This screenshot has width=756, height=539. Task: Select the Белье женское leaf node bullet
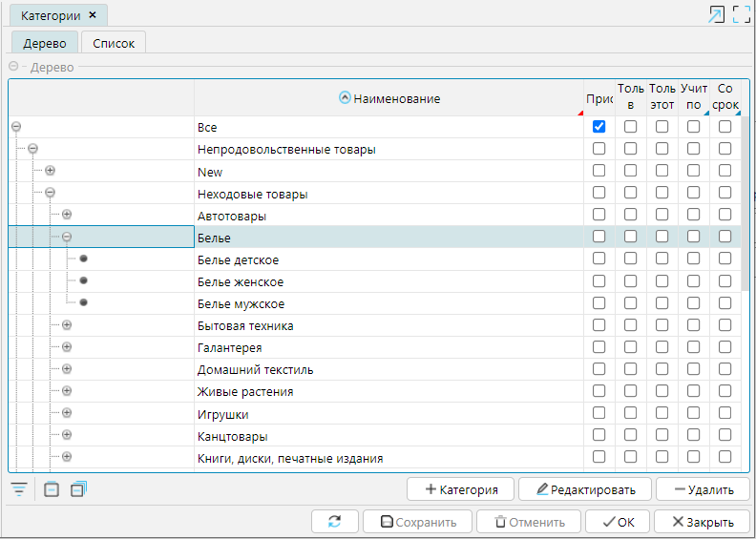click(x=84, y=281)
